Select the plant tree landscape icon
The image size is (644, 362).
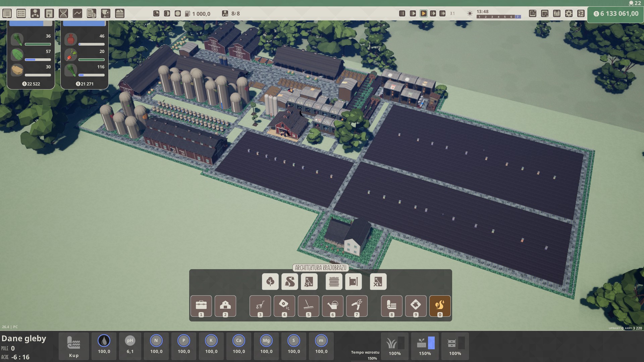point(270,282)
